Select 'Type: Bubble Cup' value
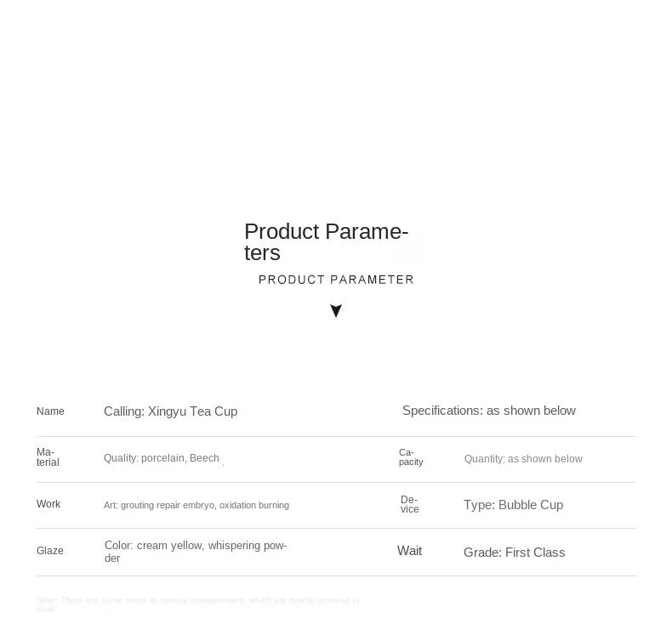Viewport: 672px width, 635px height. click(514, 505)
